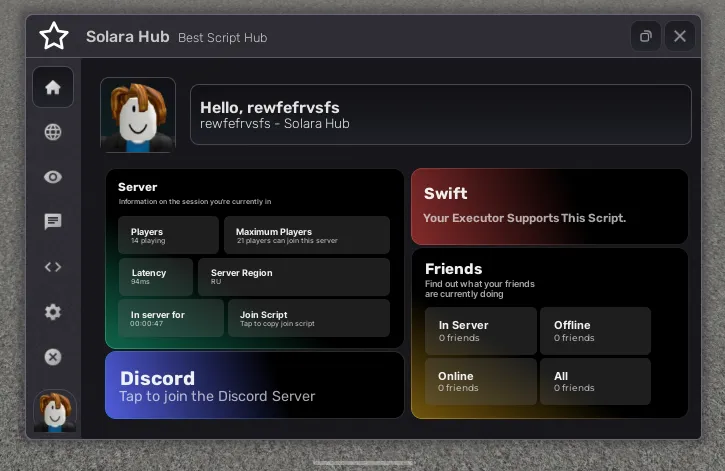Click the In server for timer tile
The width and height of the screenshot is (725, 471).
click(x=171, y=318)
